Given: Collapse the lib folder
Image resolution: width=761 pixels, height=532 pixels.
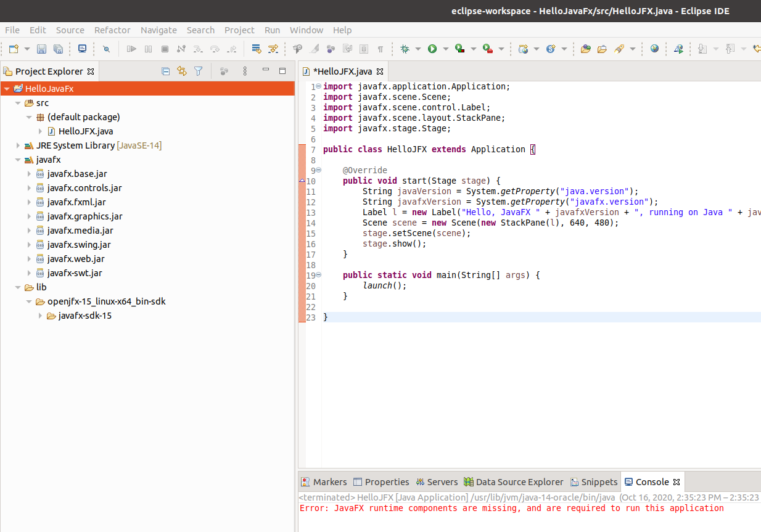Looking at the screenshot, I should (x=18, y=287).
